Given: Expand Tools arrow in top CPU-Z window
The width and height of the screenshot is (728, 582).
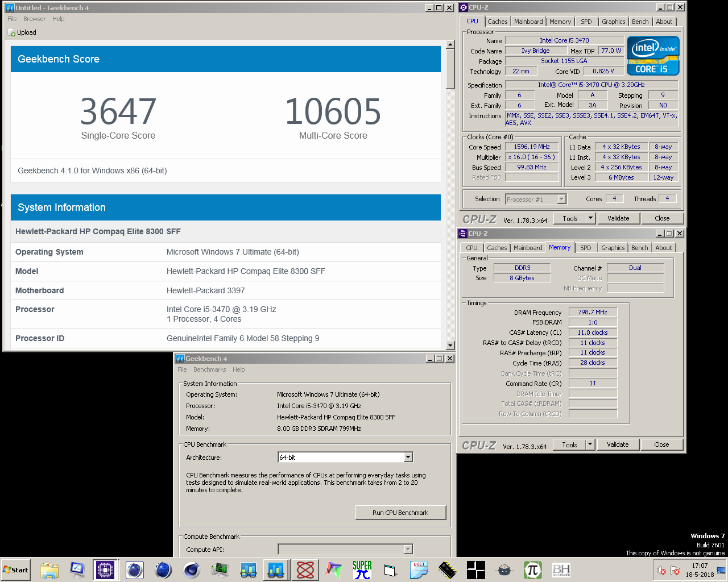Looking at the screenshot, I should [x=590, y=218].
